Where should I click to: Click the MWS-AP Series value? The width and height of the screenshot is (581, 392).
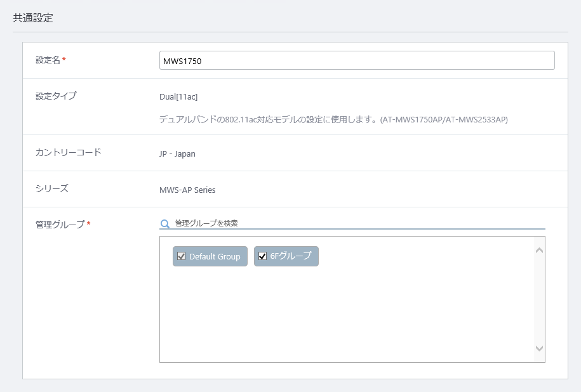187,190
